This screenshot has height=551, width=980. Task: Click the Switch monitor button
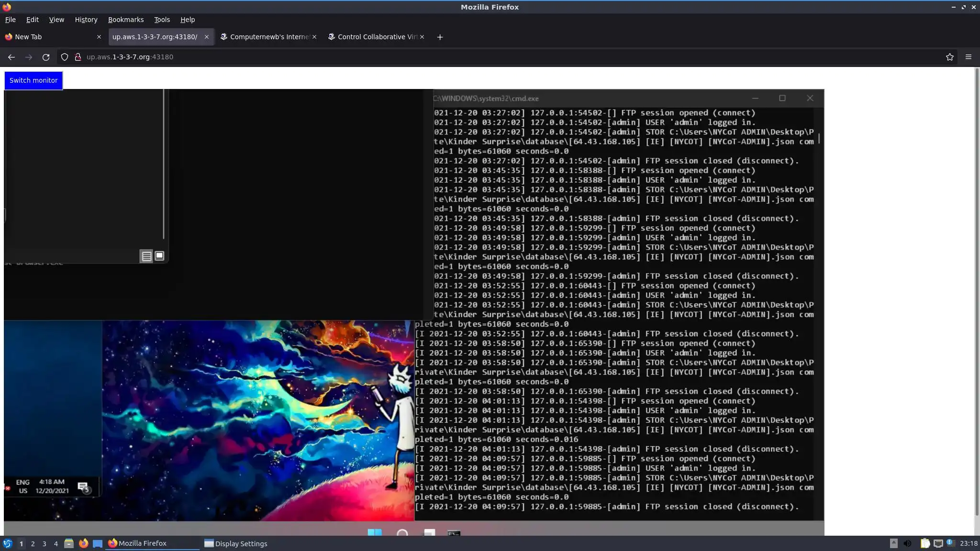tap(33, 80)
